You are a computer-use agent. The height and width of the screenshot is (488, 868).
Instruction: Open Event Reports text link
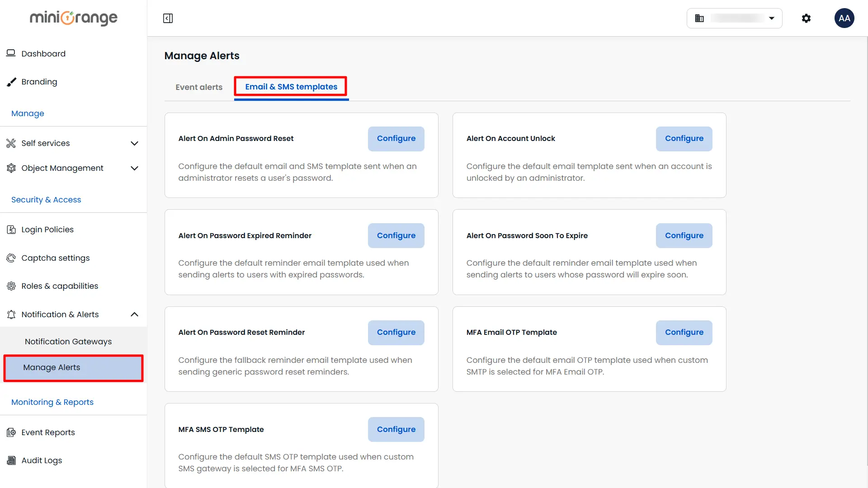pyautogui.click(x=48, y=432)
